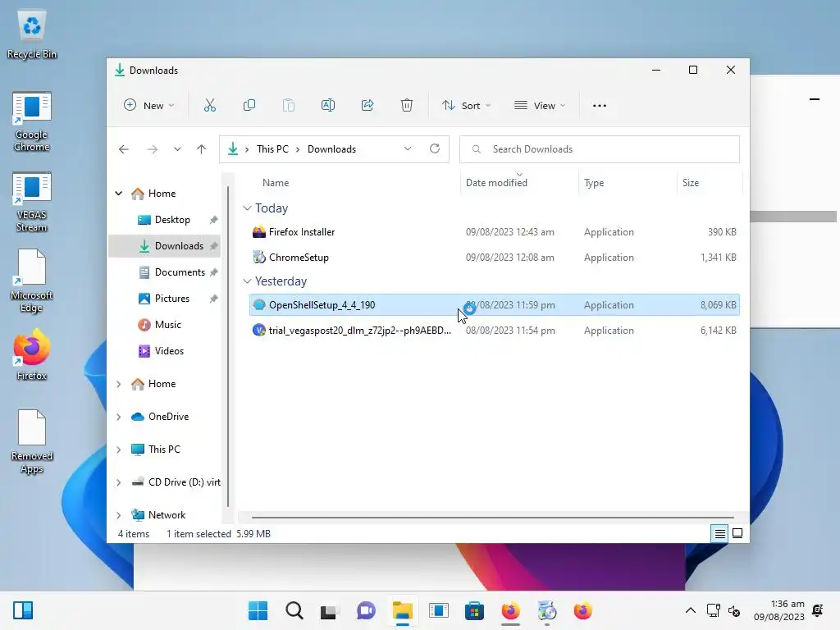Viewport: 840px width, 630px height.
Task: Collapse the pinned Home tree node
Action: (x=119, y=194)
